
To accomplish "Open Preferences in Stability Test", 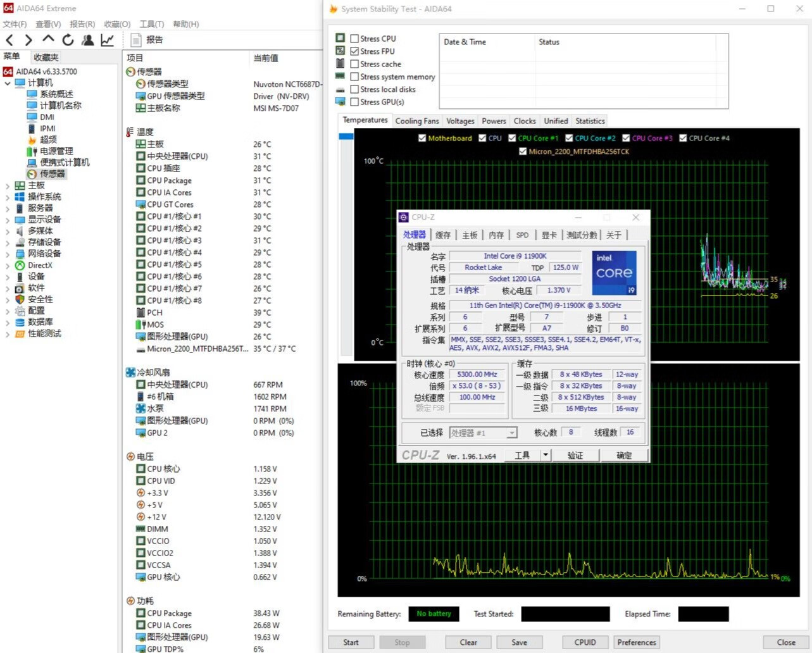I will coord(637,642).
